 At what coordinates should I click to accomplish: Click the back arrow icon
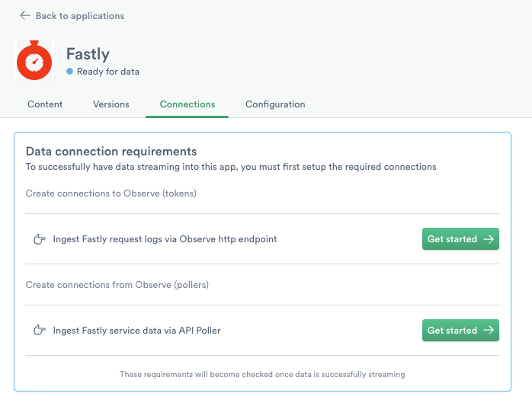tap(25, 15)
